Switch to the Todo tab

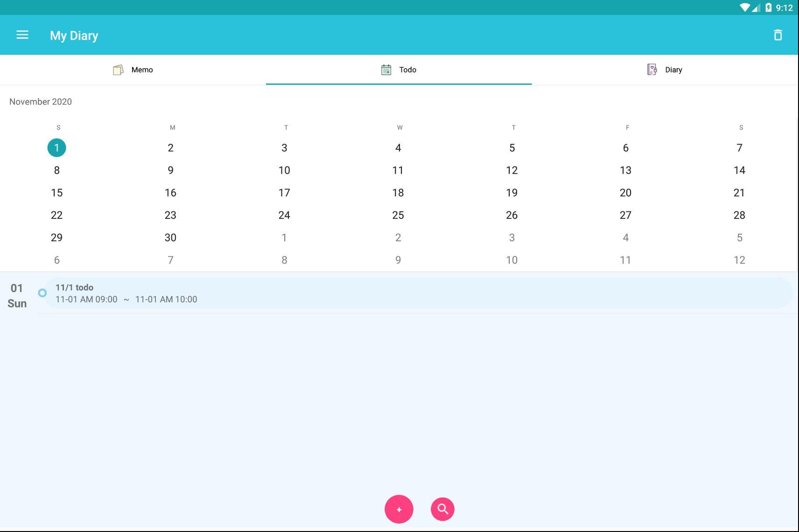click(399, 70)
